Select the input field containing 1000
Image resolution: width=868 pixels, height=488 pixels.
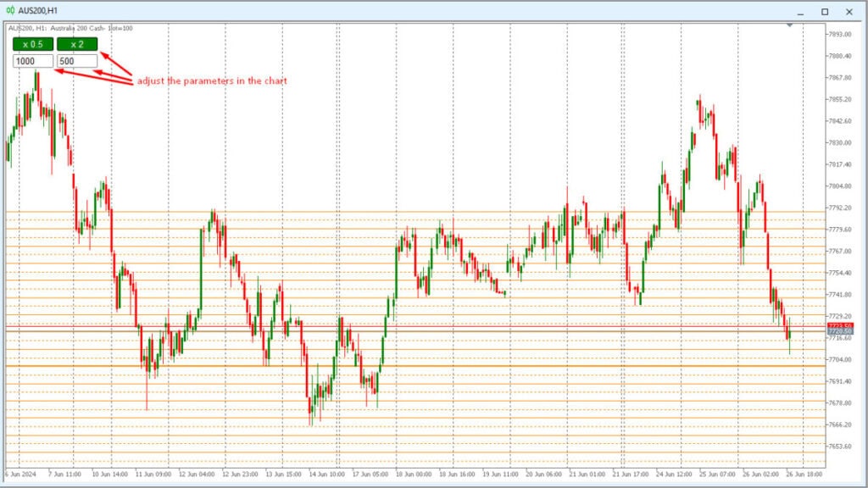click(x=31, y=60)
